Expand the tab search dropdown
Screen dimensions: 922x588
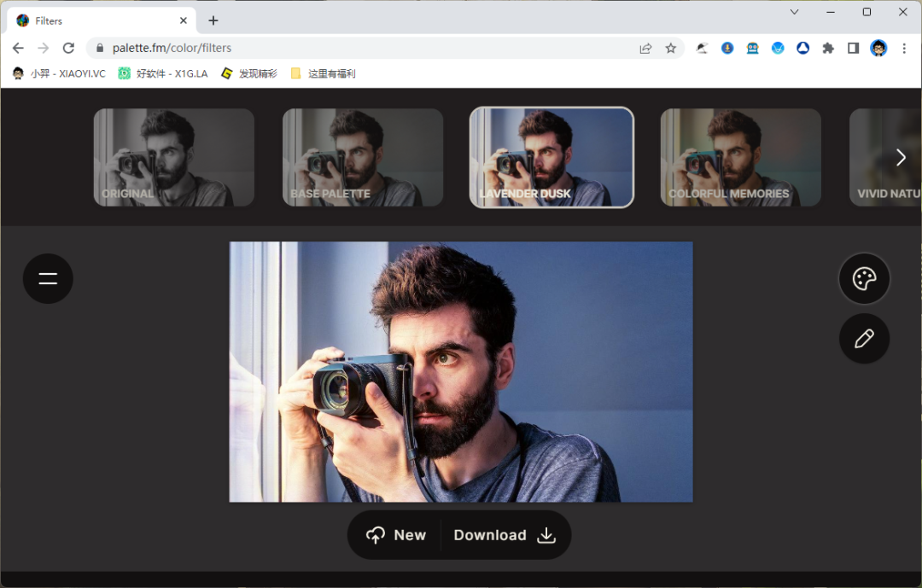click(x=794, y=12)
